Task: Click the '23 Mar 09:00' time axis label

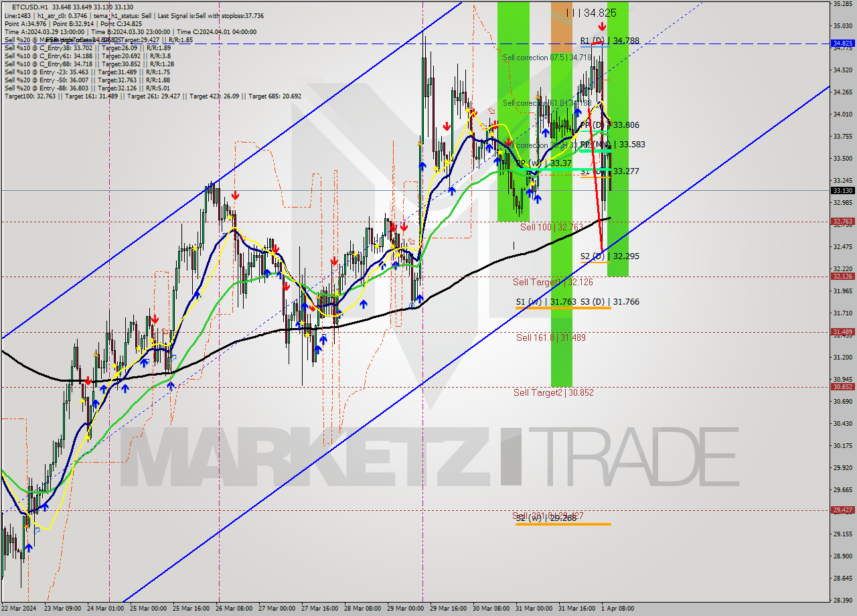Action: pyautogui.click(x=62, y=609)
